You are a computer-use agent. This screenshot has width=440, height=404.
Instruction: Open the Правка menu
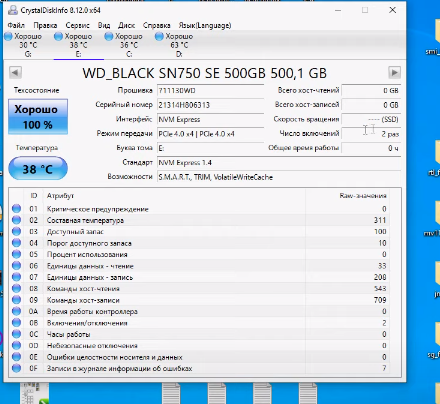pyautogui.click(x=45, y=25)
